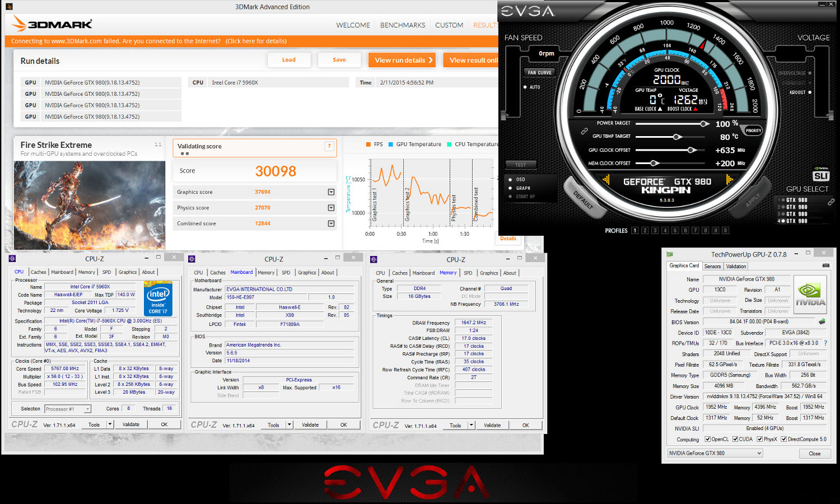Click the title icon of the CPU-Z Mainboard window
This screenshot has height=504, width=840.
[x=192, y=259]
